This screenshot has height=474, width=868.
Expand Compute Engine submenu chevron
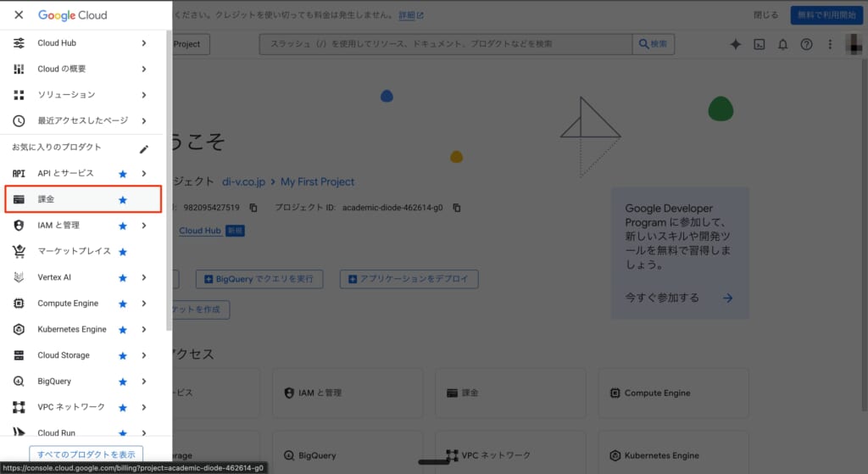point(144,304)
